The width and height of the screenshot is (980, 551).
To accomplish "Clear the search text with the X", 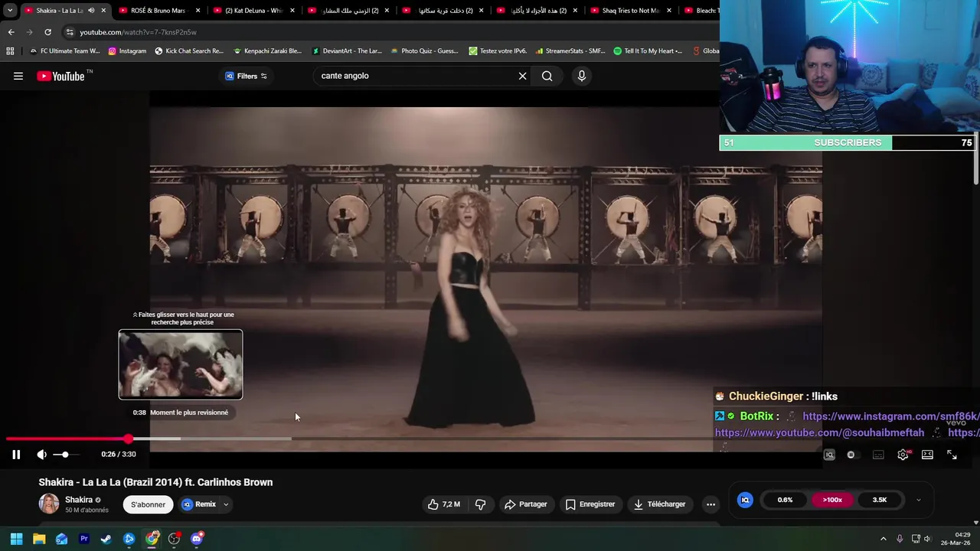I will 523,76.
